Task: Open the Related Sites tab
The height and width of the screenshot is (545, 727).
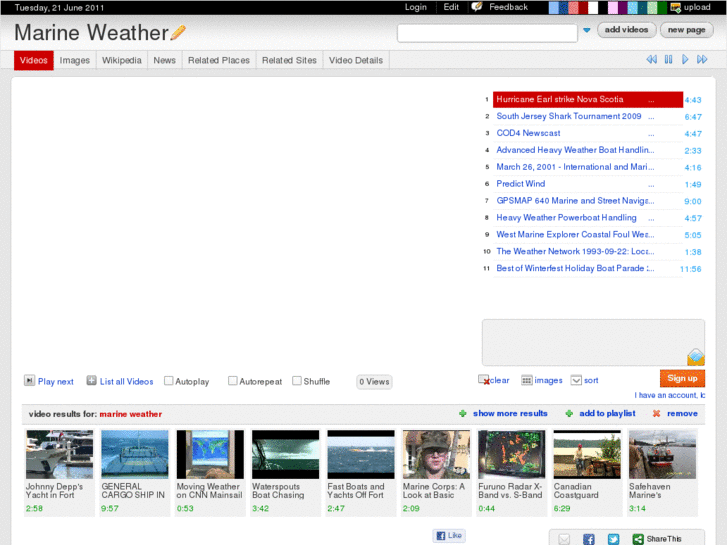Action: tap(289, 60)
